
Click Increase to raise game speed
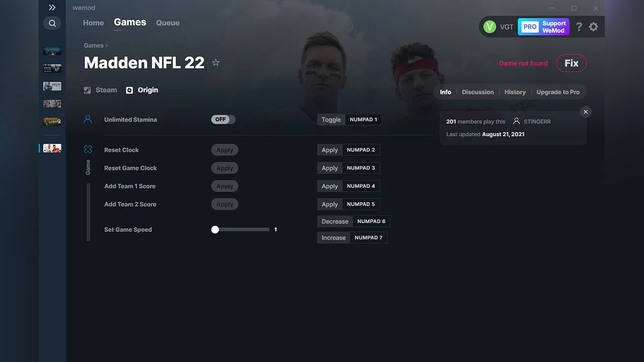click(x=333, y=237)
